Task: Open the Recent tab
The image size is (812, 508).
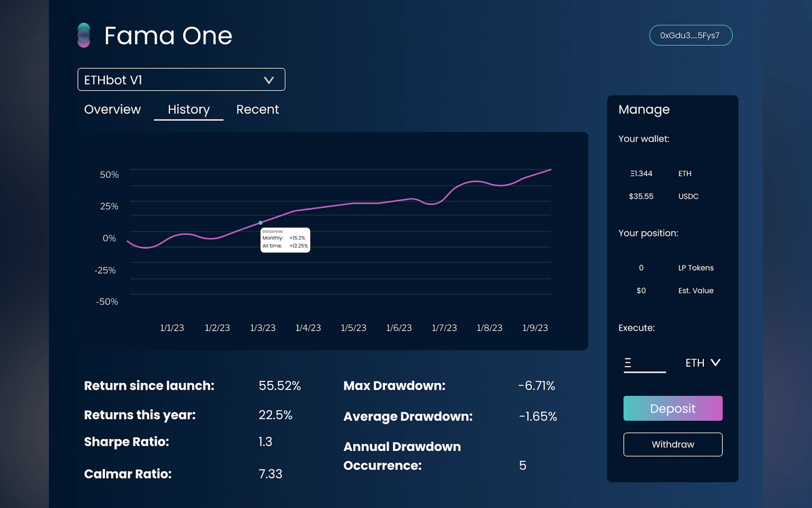Action: point(257,109)
